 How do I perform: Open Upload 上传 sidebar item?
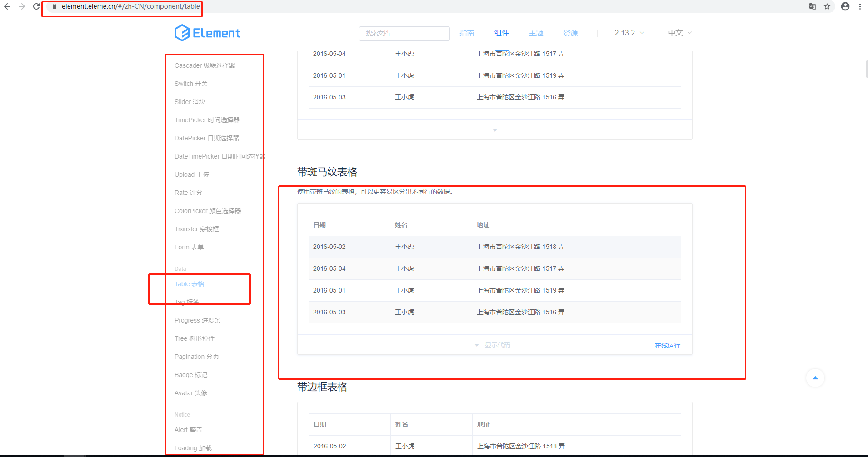(x=192, y=174)
